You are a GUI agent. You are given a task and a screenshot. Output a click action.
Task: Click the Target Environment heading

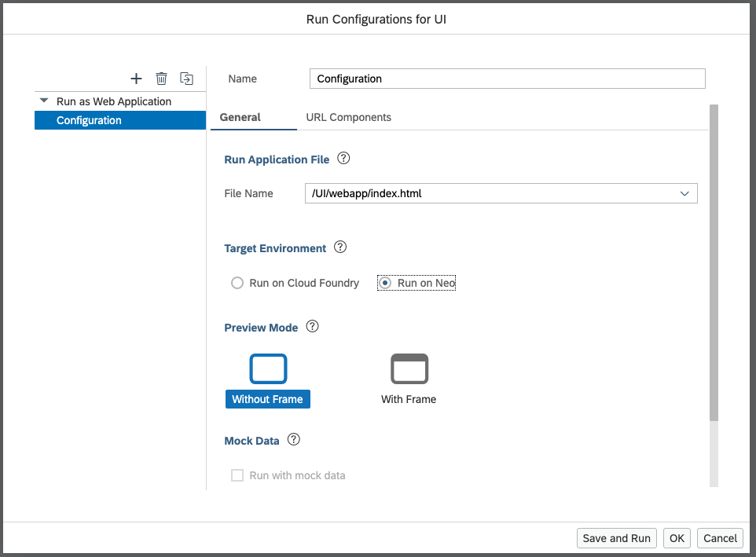click(275, 248)
